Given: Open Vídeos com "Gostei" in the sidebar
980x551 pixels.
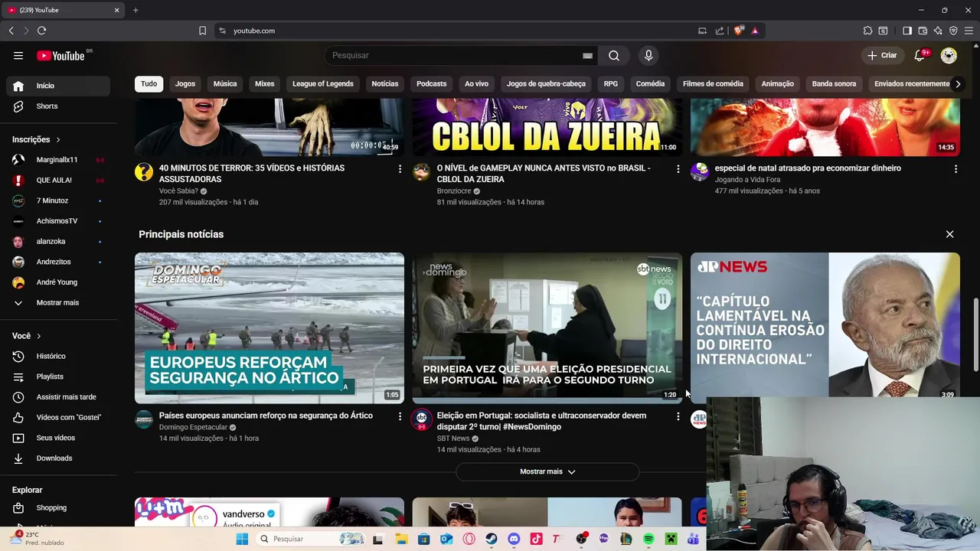Looking at the screenshot, I should (x=58, y=417).
